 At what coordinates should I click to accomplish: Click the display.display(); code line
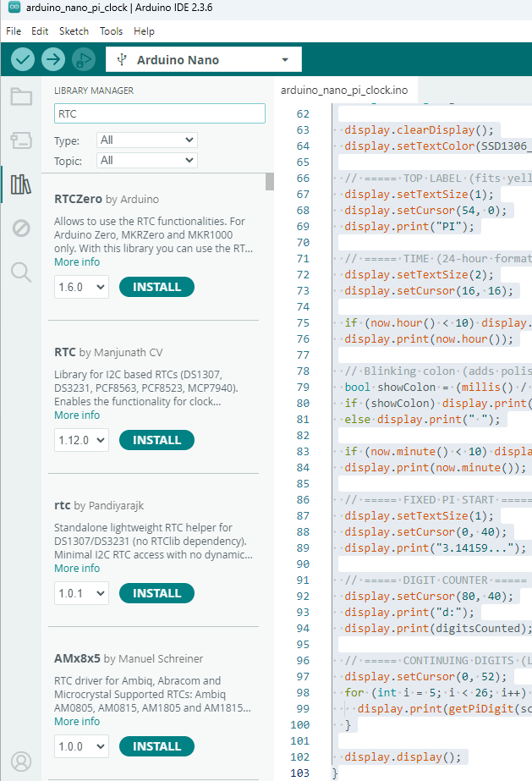(403, 757)
